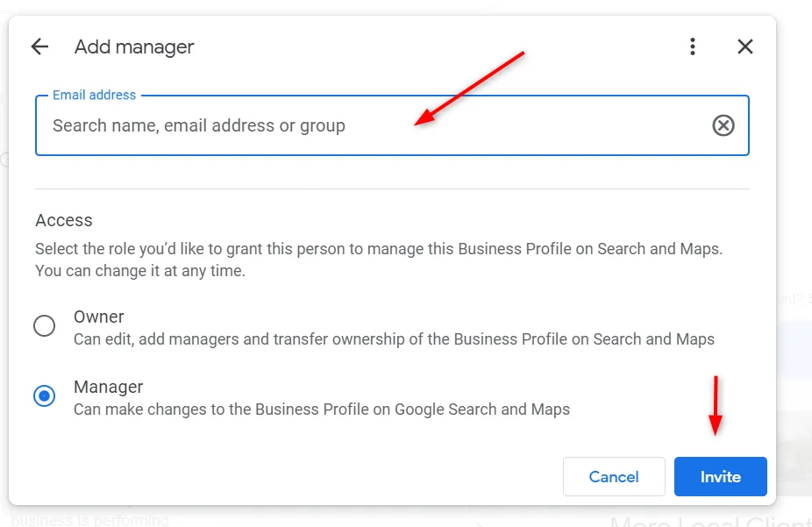Image resolution: width=812 pixels, height=527 pixels.
Task: Go back using the left arrow icon
Action: [x=39, y=46]
